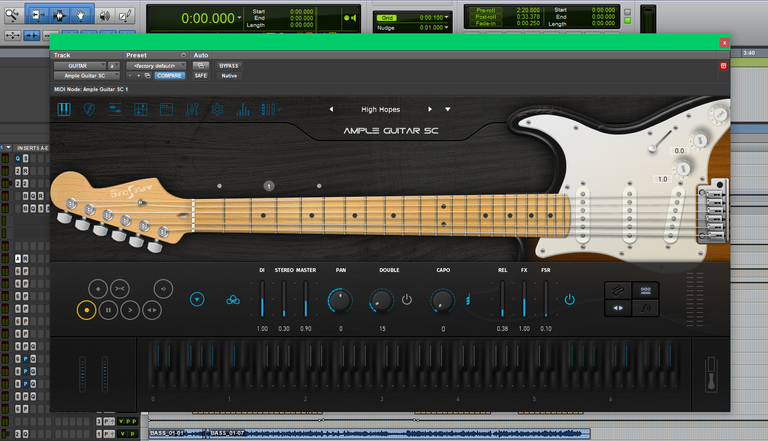Image resolution: width=768 pixels, height=441 pixels.
Task: Click the next preset plus button
Action: click(139, 75)
